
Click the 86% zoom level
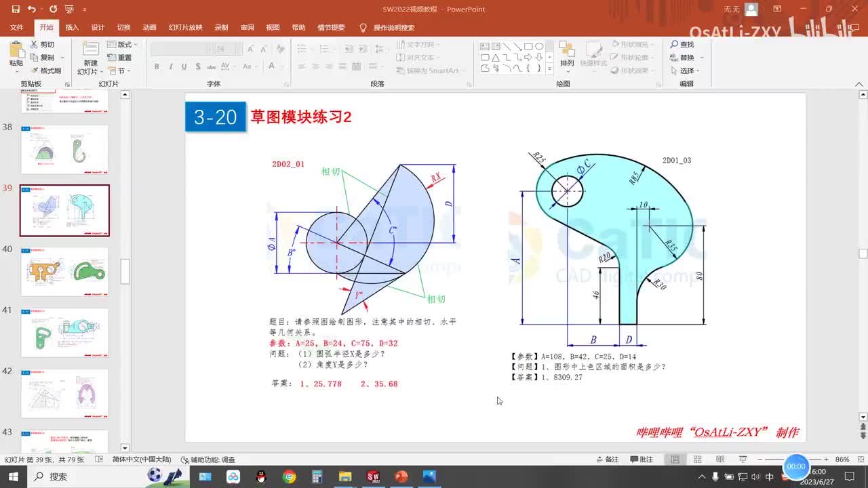point(842,460)
